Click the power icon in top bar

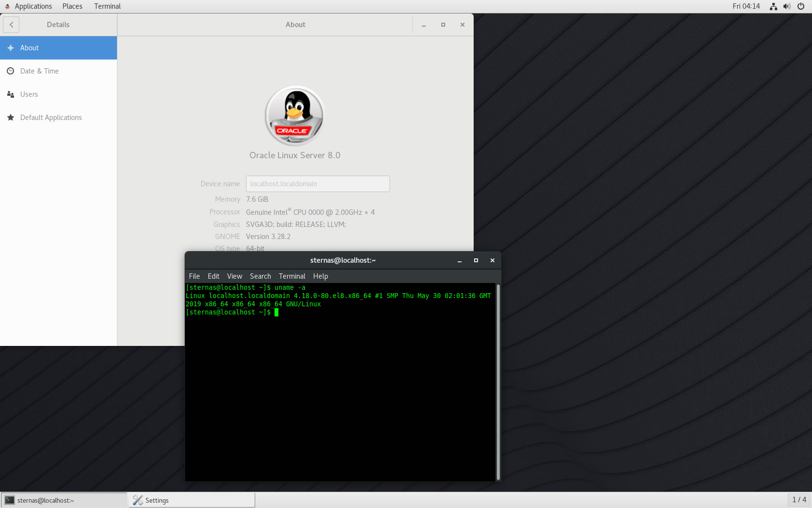(x=801, y=6)
